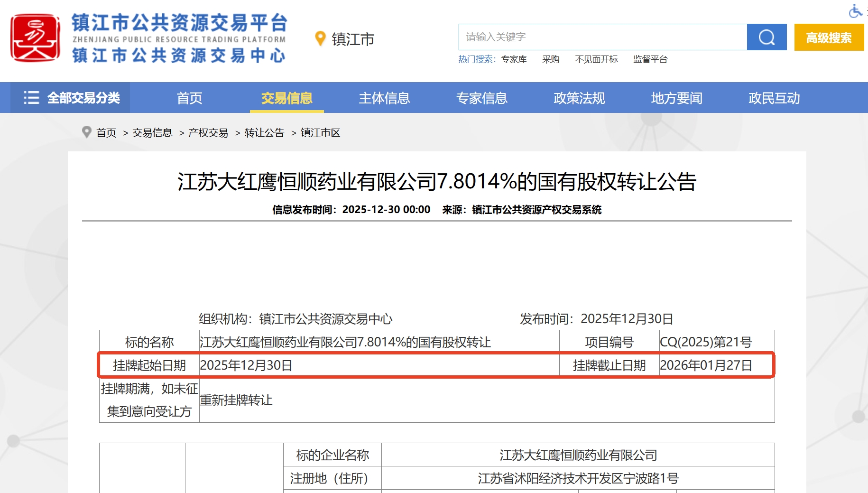Viewport: 868px width, 493px height.
Task: Click company name cell 江苏大红鹰恒顺药业有限公司
Action: [x=578, y=455]
